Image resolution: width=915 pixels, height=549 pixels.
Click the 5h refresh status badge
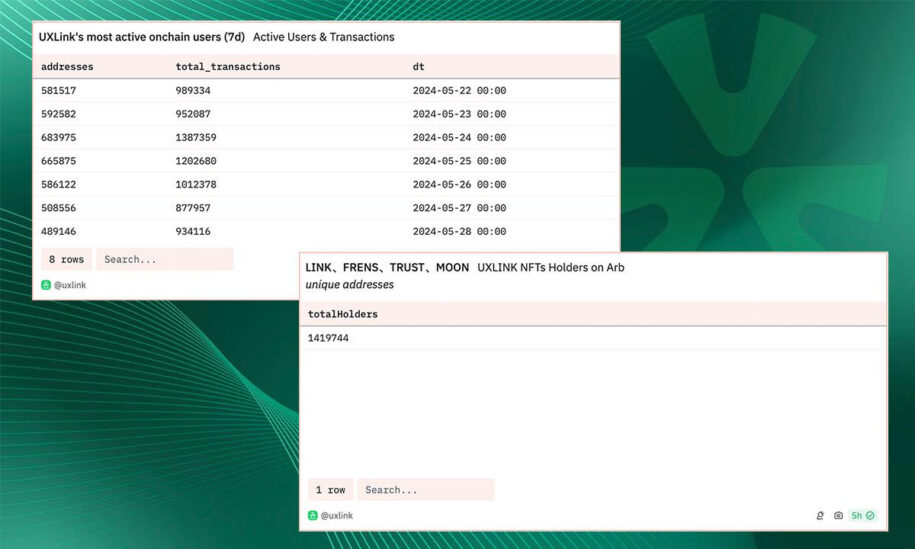click(x=862, y=515)
